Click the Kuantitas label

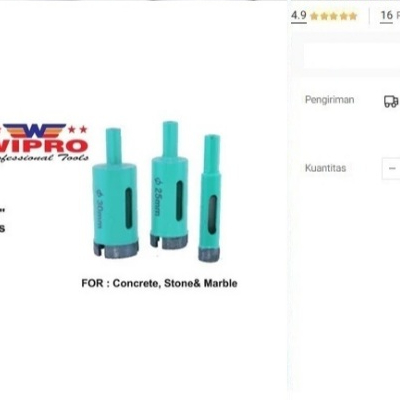click(325, 168)
